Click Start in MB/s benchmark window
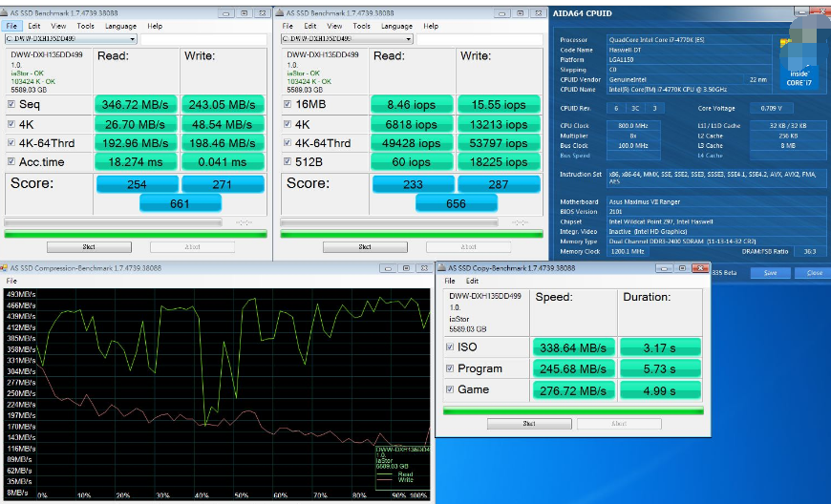Viewport: 831px width, 504px height. pyautogui.click(x=89, y=247)
